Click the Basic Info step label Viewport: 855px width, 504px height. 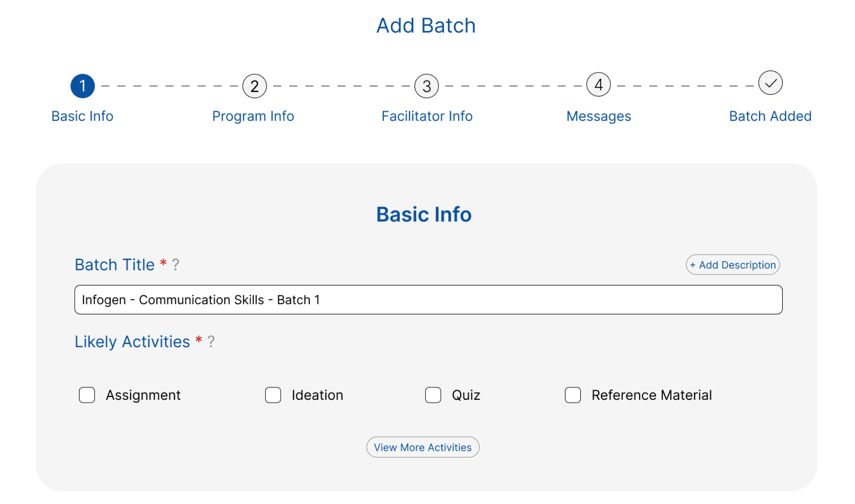pos(82,116)
